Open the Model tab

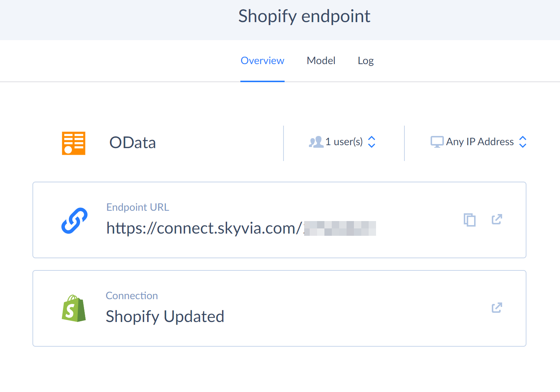[321, 61]
